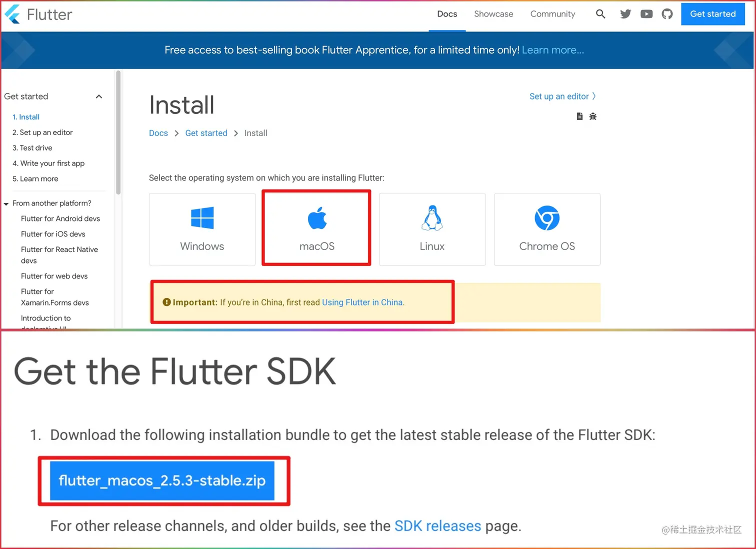
Task: Open sidebar item Learn more
Action: pos(35,179)
